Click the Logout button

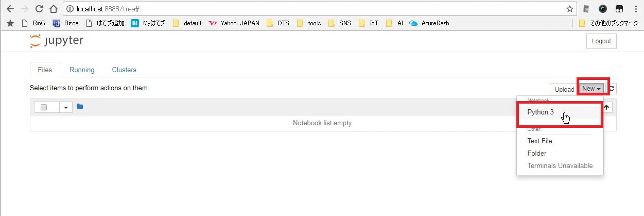(601, 41)
